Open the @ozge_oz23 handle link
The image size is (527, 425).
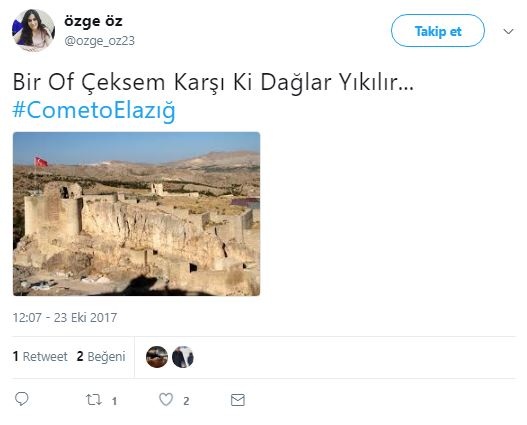tap(99, 41)
